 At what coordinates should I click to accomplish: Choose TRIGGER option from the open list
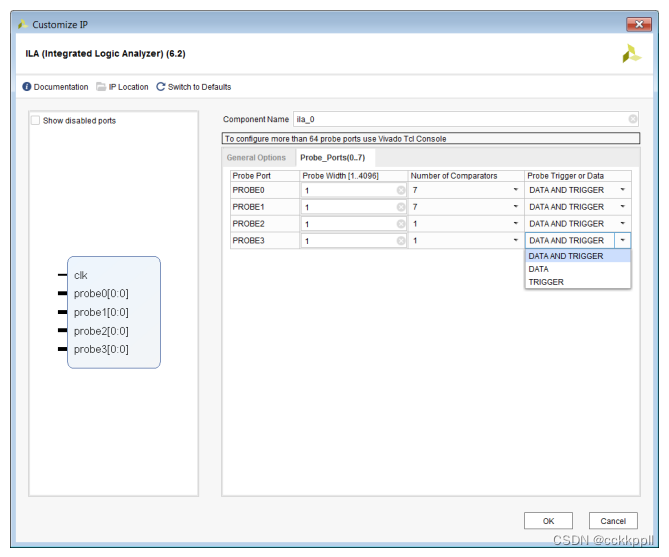tap(578, 282)
